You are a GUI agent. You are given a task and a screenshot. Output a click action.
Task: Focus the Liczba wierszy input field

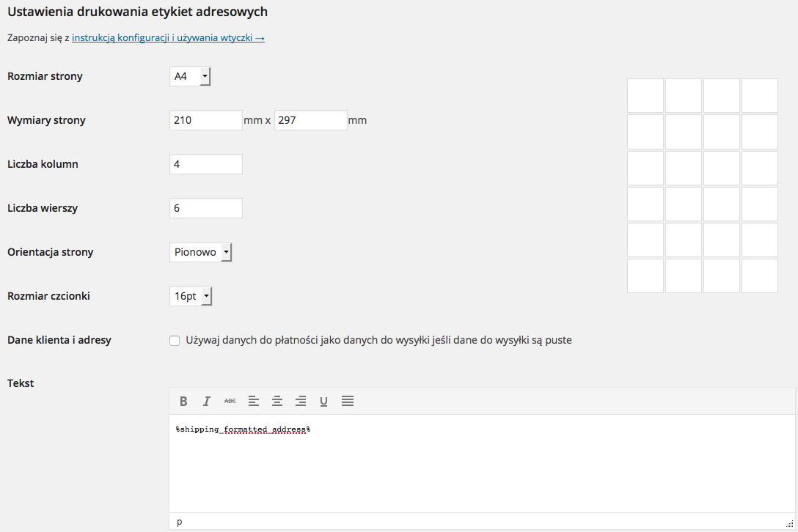tap(205, 208)
